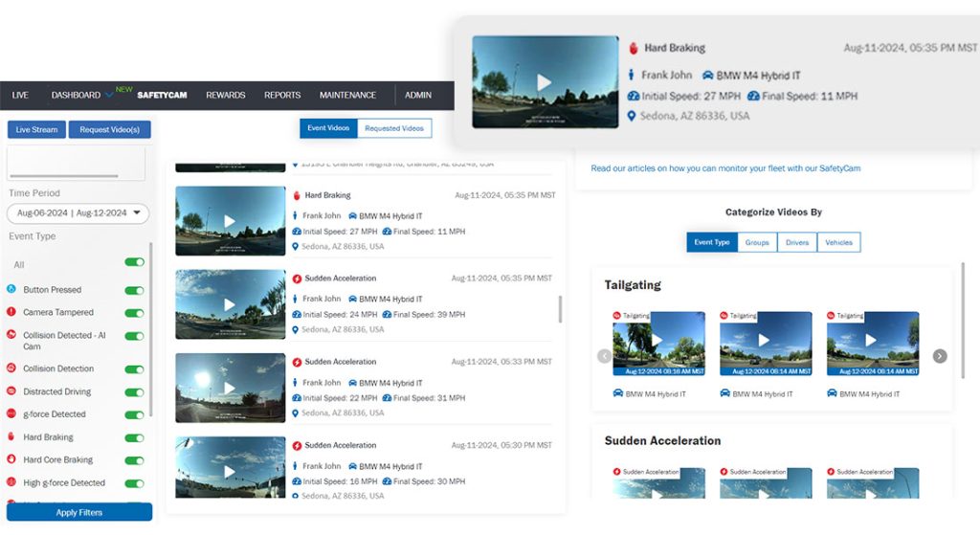This screenshot has width=980, height=535.
Task: Open the Time Period date range dropdown
Action: (78, 213)
